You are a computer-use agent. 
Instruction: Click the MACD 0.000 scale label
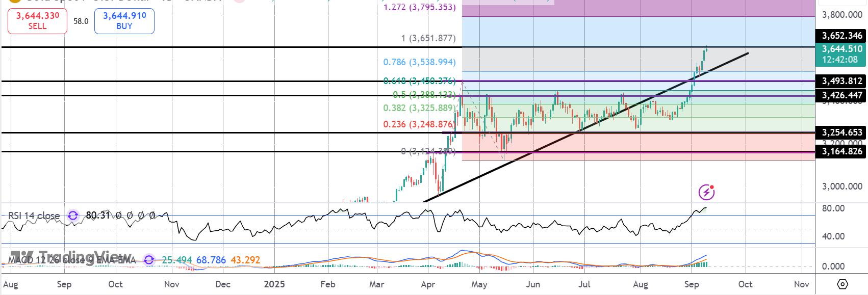tap(833, 266)
